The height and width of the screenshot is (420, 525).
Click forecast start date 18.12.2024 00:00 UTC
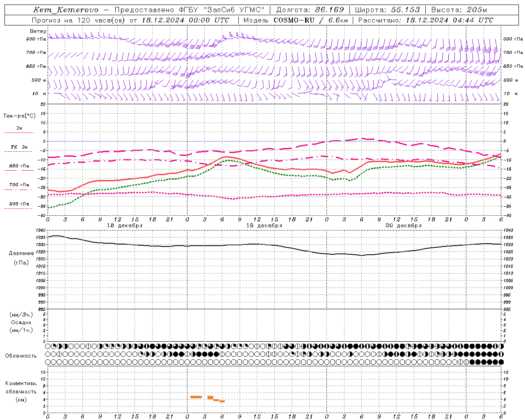[x=185, y=20]
